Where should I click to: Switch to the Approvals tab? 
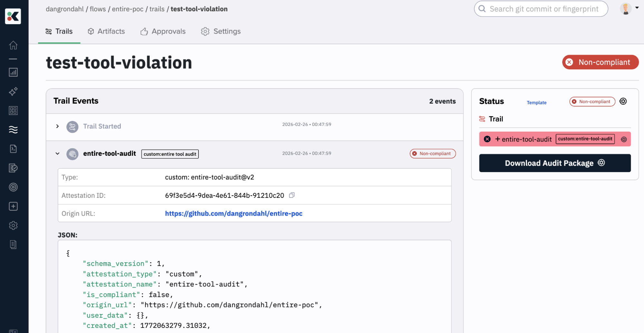[x=163, y=32]
